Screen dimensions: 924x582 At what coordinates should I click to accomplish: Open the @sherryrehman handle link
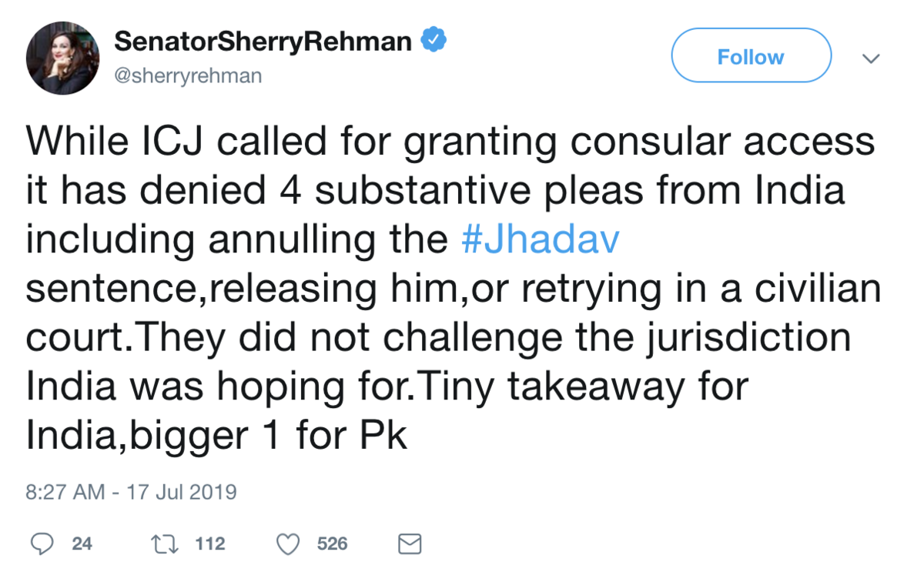188,75
